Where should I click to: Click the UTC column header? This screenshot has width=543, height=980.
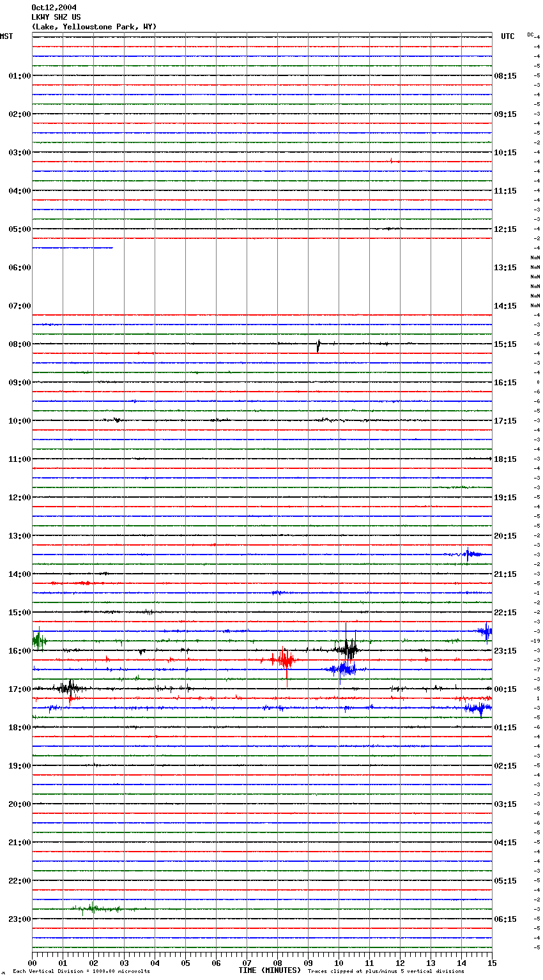tap(508, 36)
